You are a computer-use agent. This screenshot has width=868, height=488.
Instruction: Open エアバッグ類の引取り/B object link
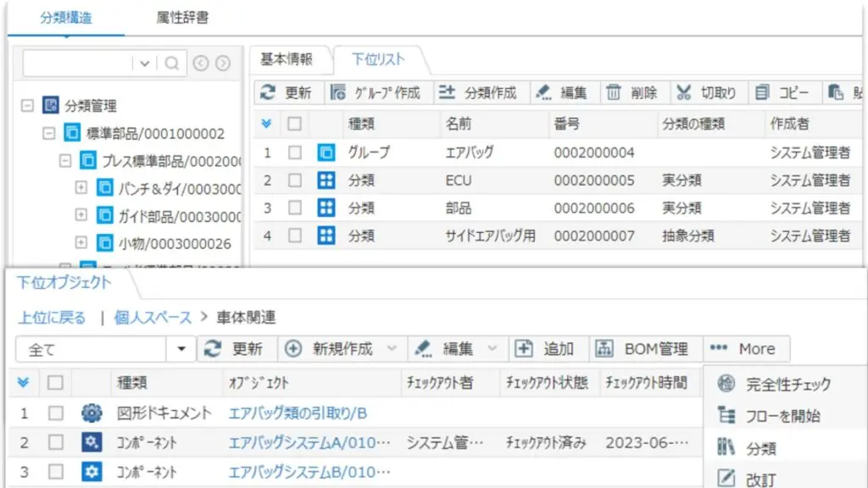pyautogui.click(x=298, y=413)
